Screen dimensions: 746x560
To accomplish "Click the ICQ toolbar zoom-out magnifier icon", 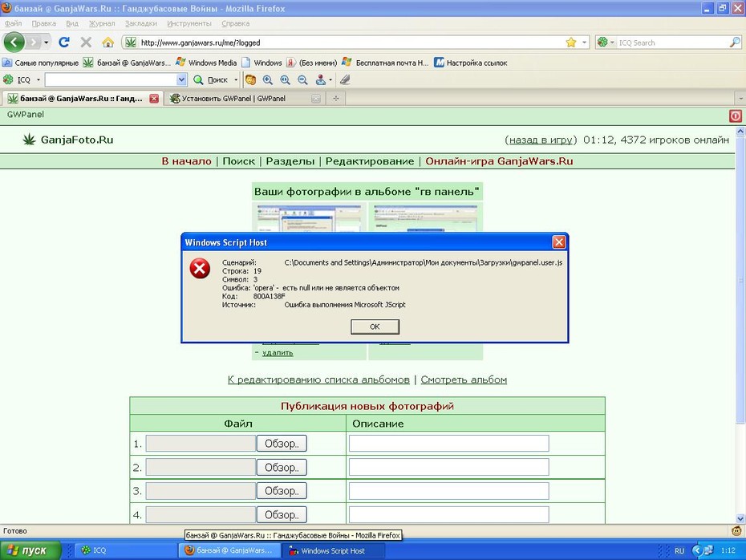I will 302,80.
